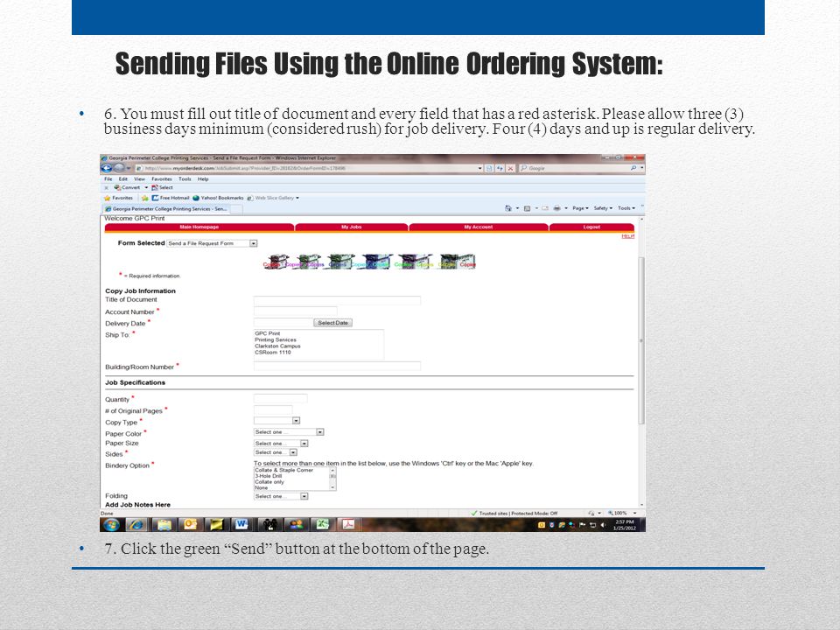
Task: Click the Logout red tab
Action: tap(592, 227)
